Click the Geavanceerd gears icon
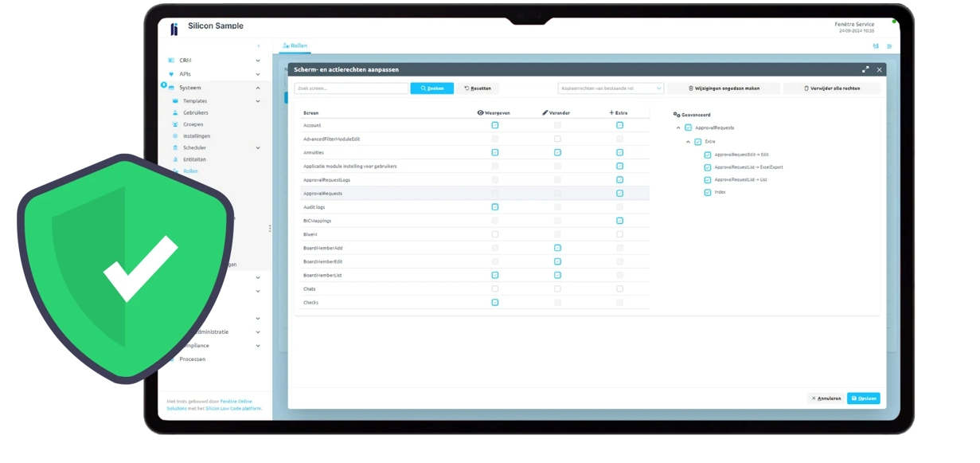Screen dimensions: 980x463 coord(677,115)
